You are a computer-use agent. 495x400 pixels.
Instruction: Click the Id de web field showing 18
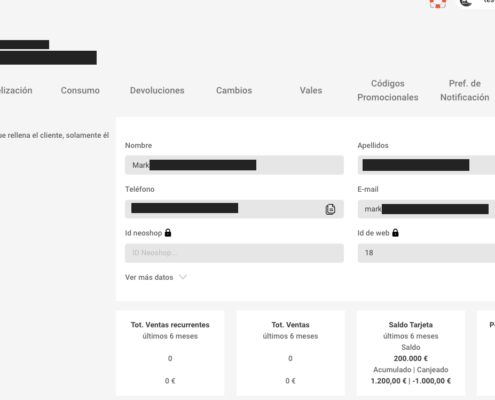[x=426, y=253]
